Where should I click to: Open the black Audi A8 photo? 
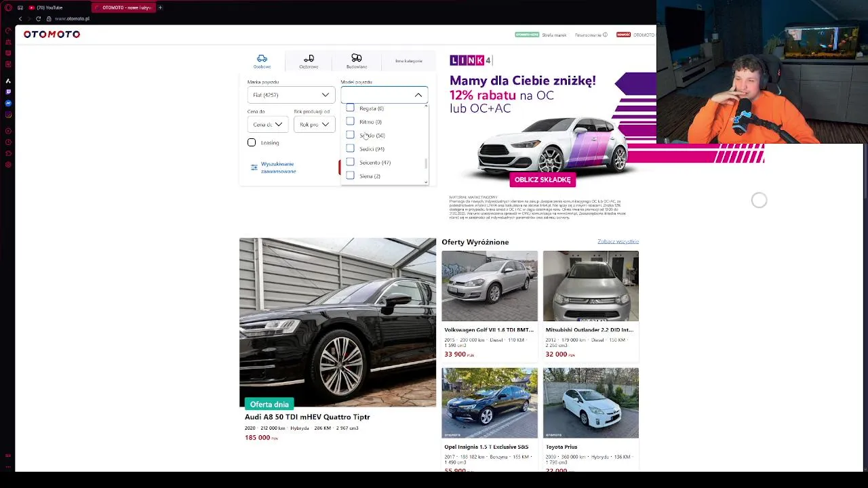[x=338, y=323]
